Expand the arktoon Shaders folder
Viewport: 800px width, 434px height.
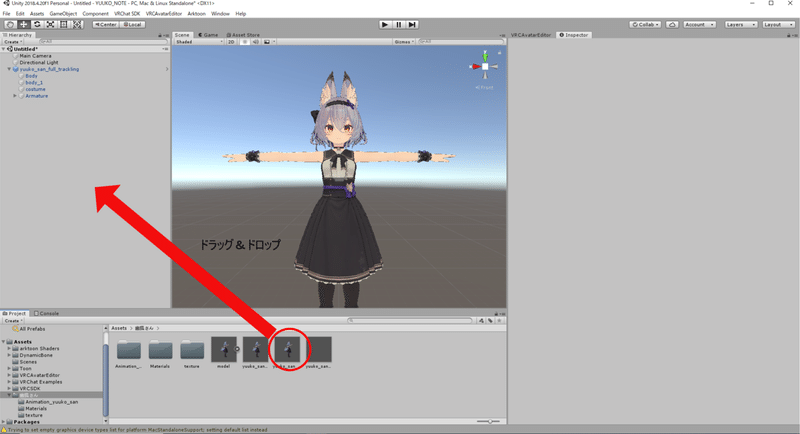[x=9, y=348]
